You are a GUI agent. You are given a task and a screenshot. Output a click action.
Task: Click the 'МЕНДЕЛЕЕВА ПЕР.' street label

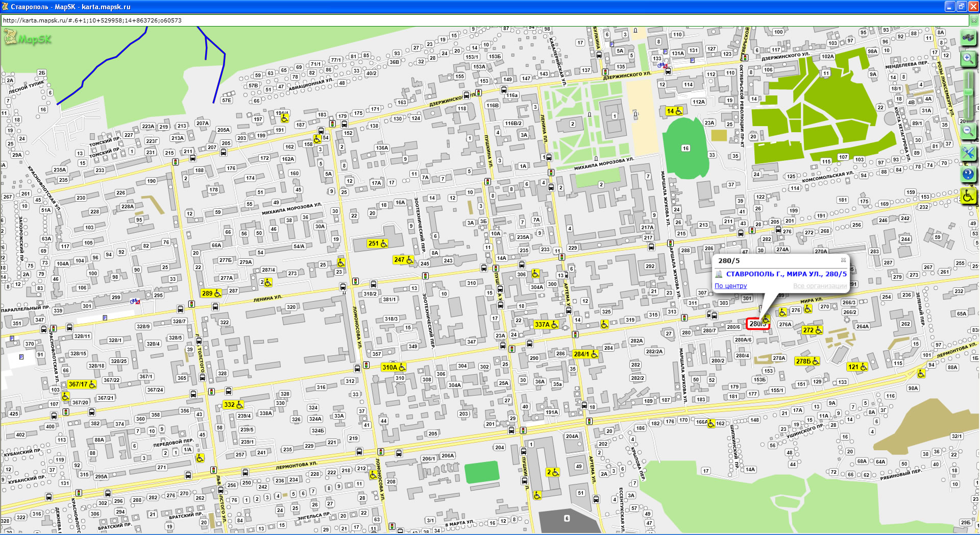click(x=906, y=65)
